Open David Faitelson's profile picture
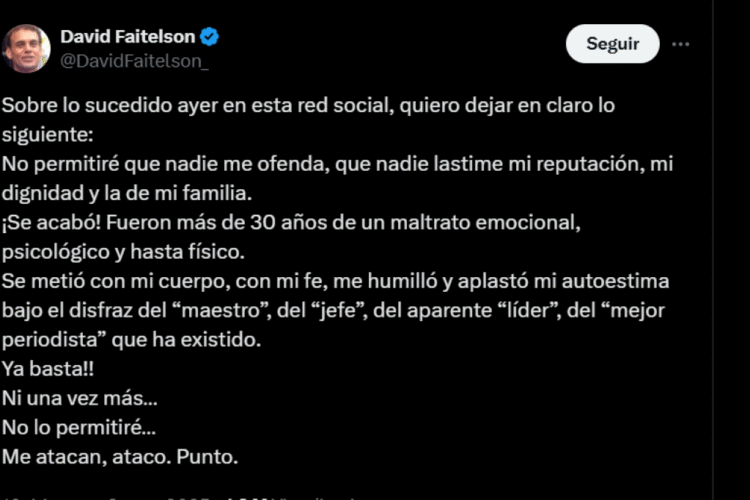750x500 pixels. tap(26, 49)
